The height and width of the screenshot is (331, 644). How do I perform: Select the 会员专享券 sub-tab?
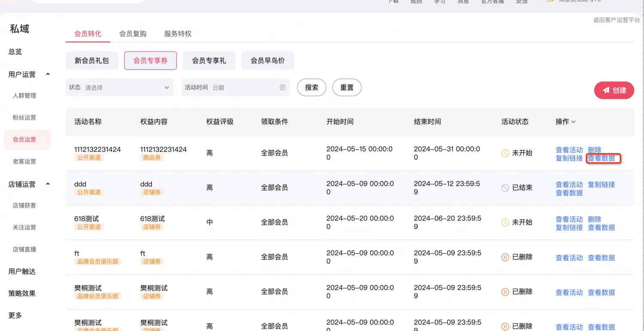point(150,61)
